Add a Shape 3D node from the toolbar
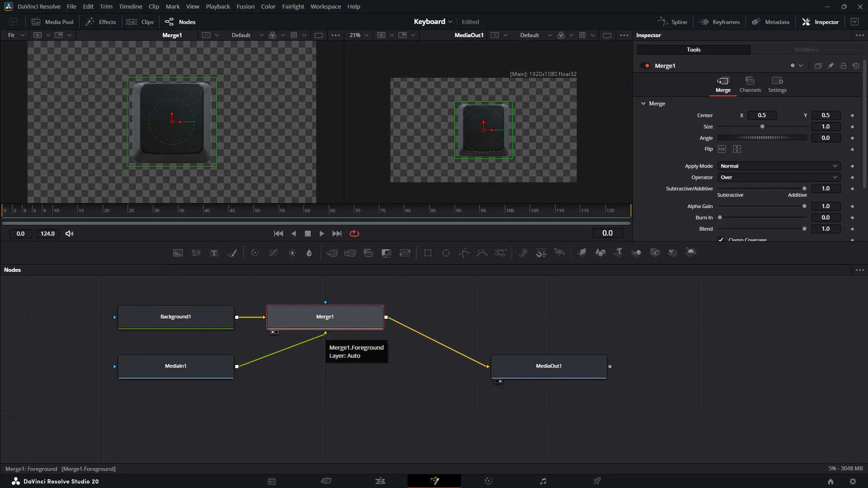 tap(600, 252)
